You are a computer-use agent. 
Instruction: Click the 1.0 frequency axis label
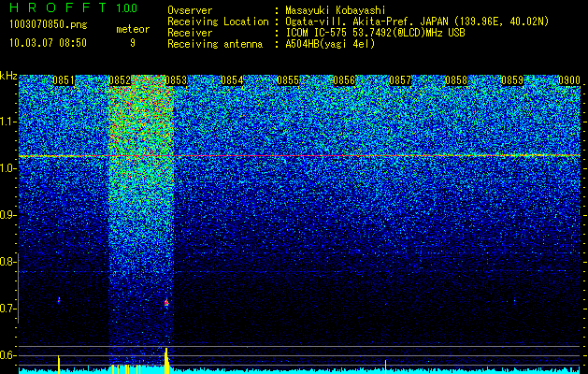point(7,168)
